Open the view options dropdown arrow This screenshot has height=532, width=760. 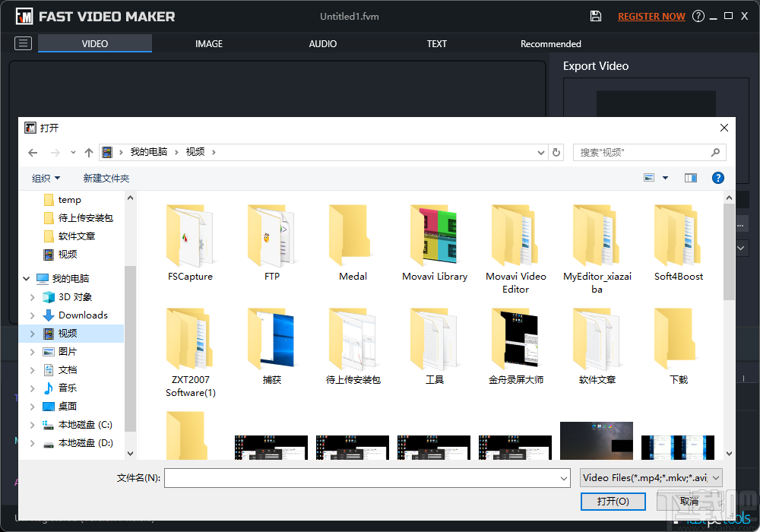tap(664, 177)
